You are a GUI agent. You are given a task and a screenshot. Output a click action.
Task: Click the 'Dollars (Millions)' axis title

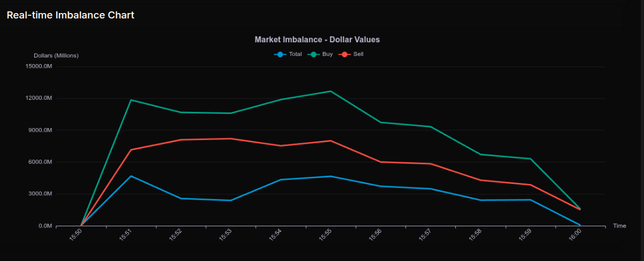[x=56, y=55]
